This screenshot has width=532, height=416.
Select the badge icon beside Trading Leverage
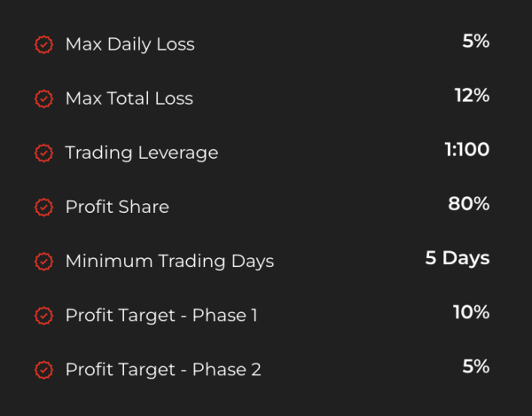coord(43,153)
